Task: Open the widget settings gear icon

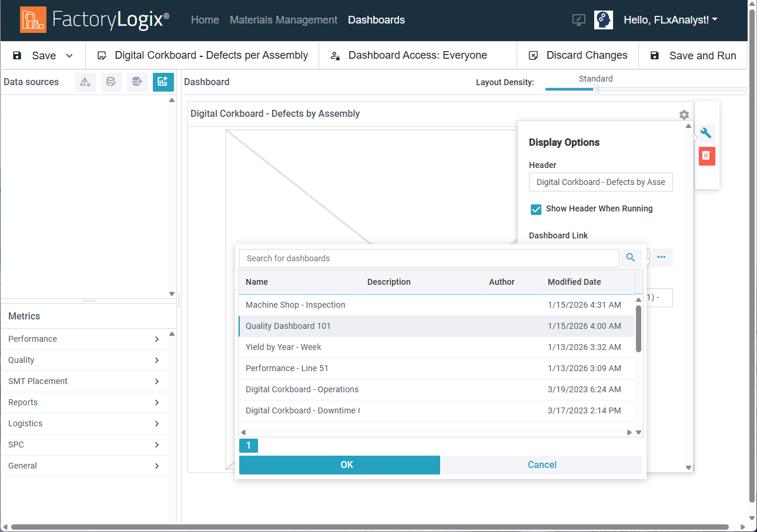Action: point(684,115)
